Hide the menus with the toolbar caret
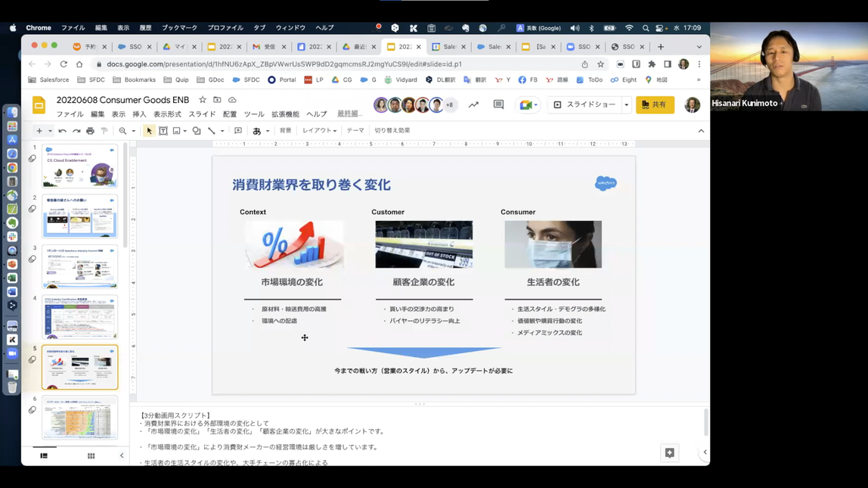This screenshot has width=868, height=488. [x=701, y=131]
